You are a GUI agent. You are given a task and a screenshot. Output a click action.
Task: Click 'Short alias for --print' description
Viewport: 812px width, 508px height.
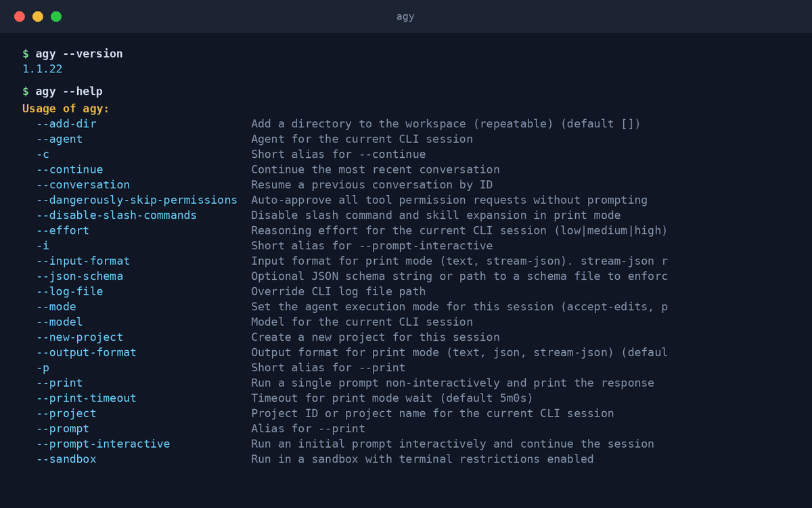coord(328,368)
